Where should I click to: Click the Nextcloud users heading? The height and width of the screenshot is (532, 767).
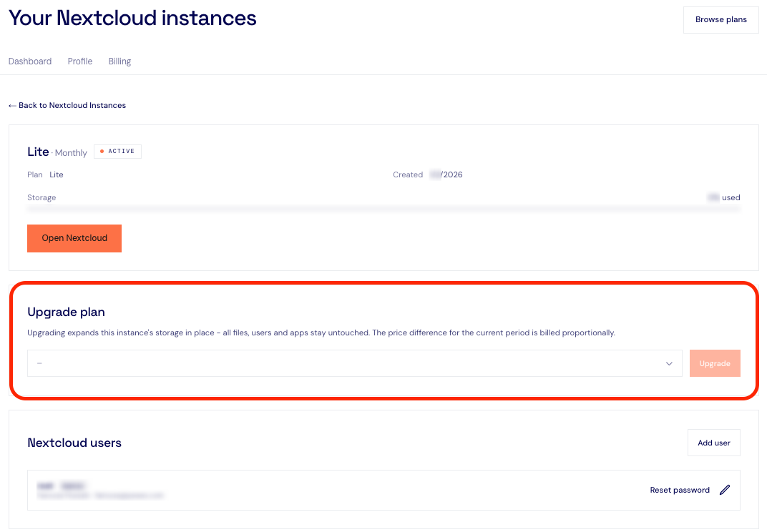click(x=74, y=443)
